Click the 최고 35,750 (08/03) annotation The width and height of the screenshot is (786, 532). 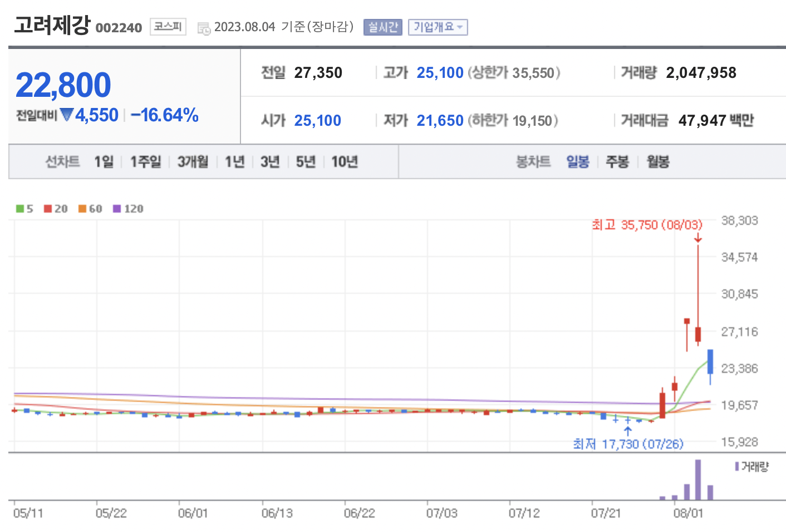tap(647, 225)
